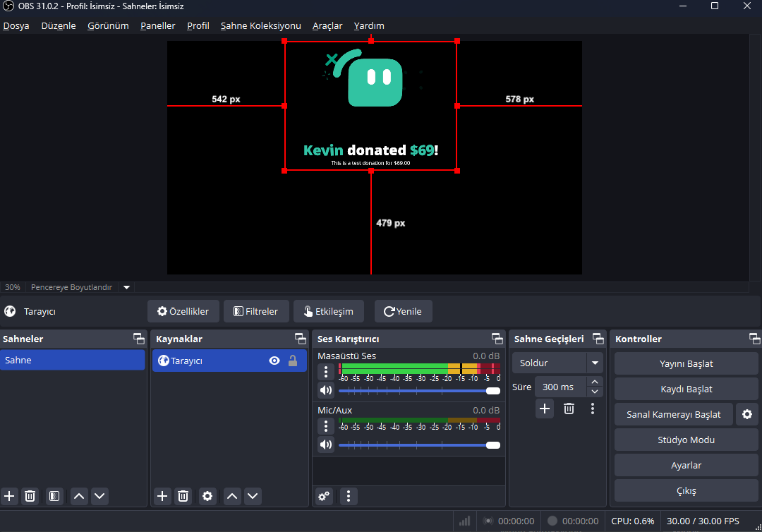This screenshot has width=762, height=532.
Task: Undock the Sahne Geçişleri panel
Action: click(x=598, y=339)
